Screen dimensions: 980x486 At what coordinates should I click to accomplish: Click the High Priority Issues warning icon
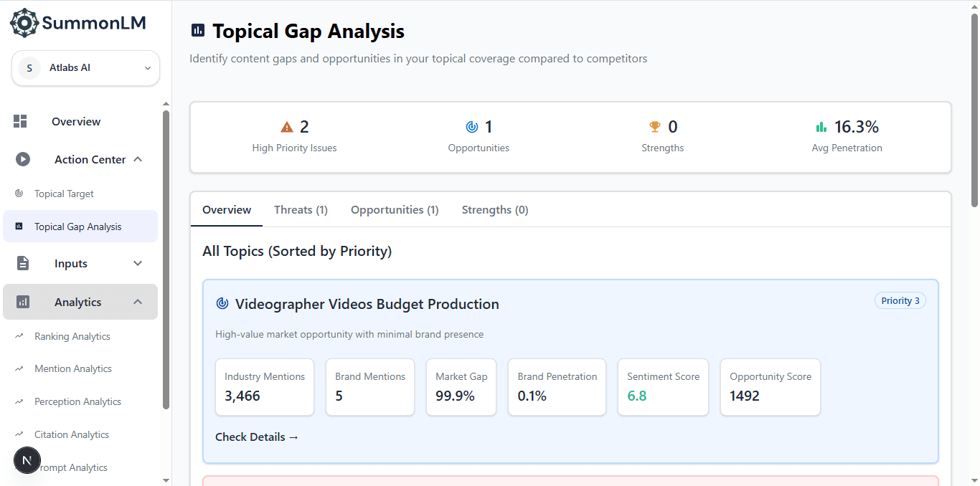click(x=287, y=127)
